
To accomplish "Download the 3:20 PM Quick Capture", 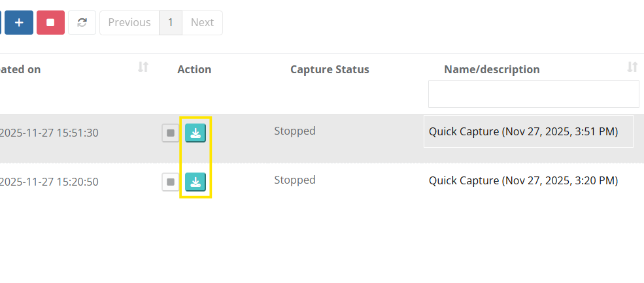I will coord(195,182).
